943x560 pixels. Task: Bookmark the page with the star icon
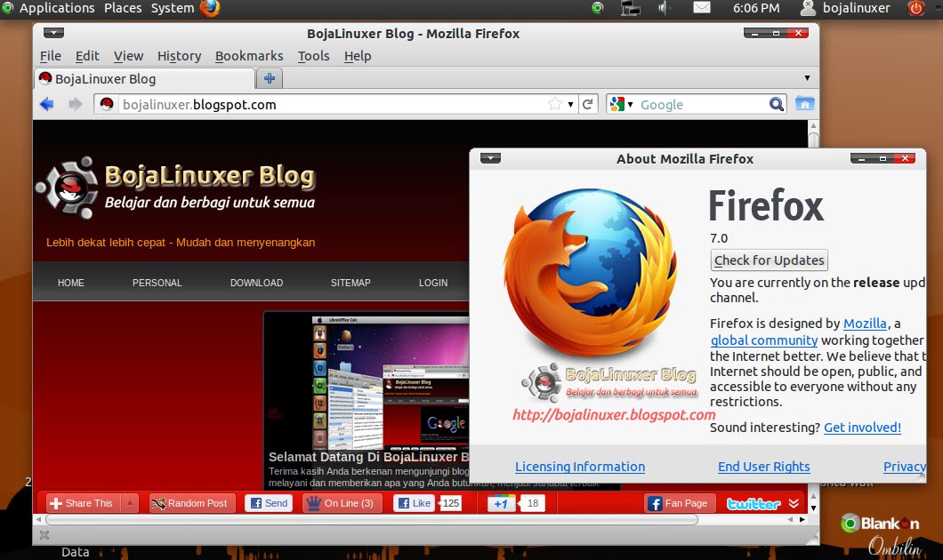point(554,104)
